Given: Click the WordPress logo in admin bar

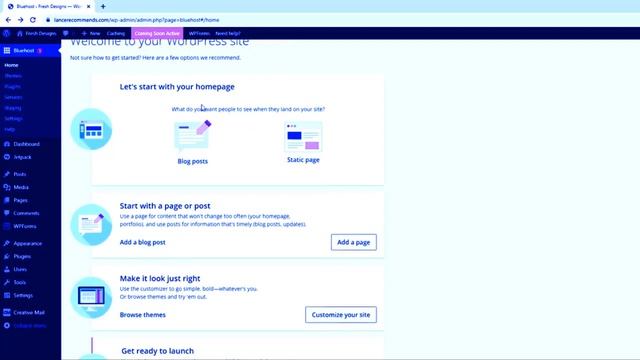Looking at the screenshot, I should [6, 33].
